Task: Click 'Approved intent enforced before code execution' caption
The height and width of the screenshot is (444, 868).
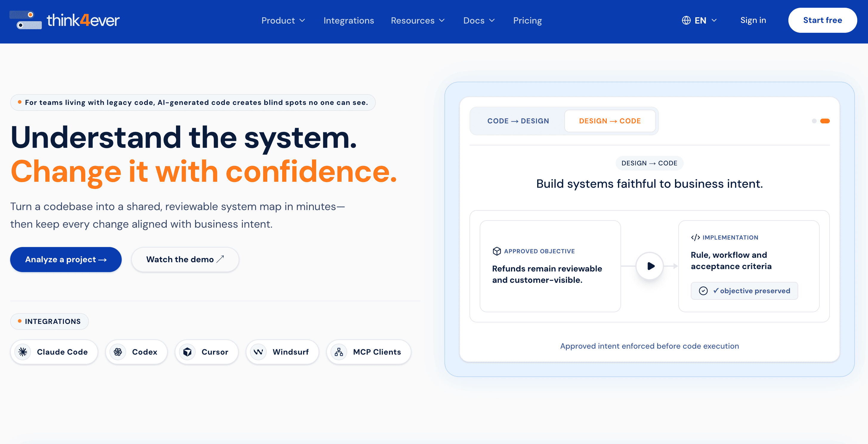Action: coord(649,346)
